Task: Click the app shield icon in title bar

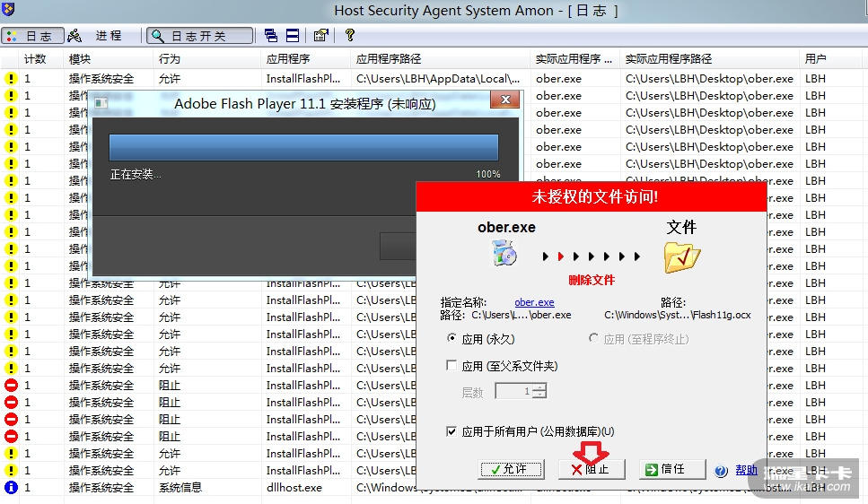Action: click(x=8, y=9)
